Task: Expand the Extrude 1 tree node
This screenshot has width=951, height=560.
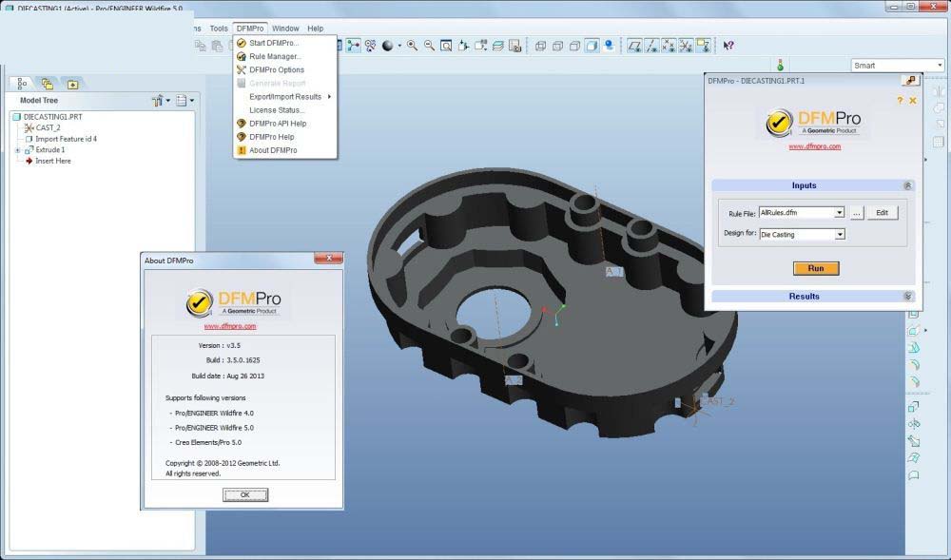Action: 18,150
